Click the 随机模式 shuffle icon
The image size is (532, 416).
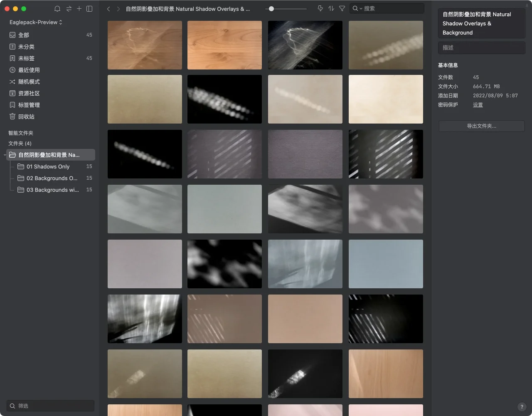(x=12, y=82)
